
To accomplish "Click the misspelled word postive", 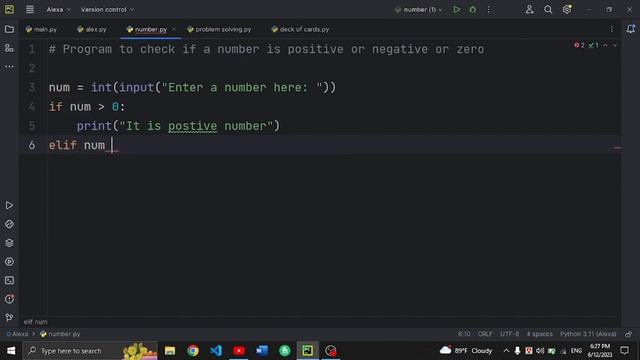I will point(192,126).
